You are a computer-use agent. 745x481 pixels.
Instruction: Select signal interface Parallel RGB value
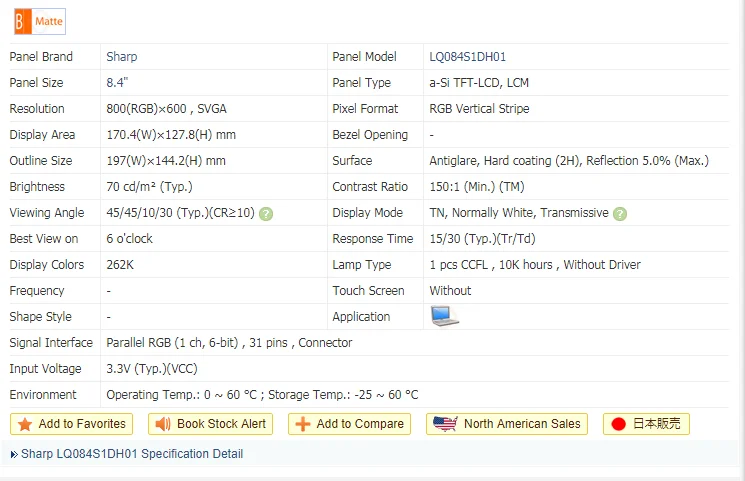click(229, 343)
